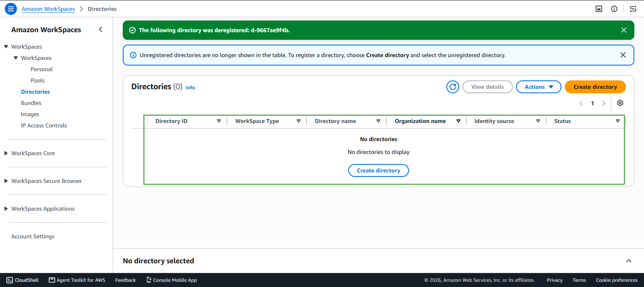
Task: Click the orange Create directory button
Action: point(595,87)
